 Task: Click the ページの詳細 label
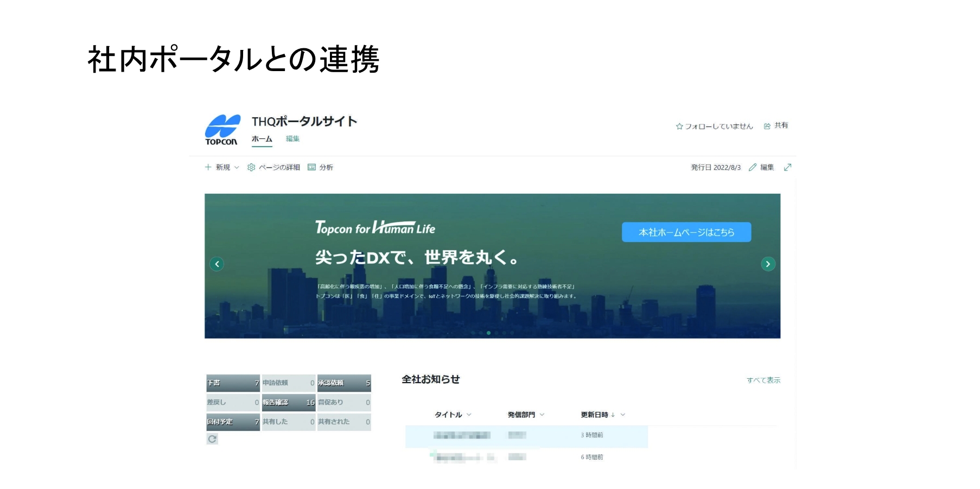click(279, 167)
